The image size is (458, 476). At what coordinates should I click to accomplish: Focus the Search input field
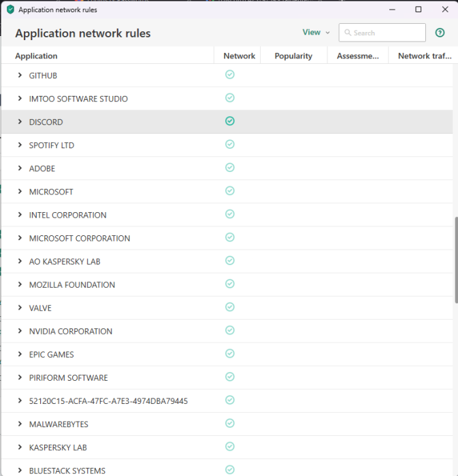(x=382, y=33)
